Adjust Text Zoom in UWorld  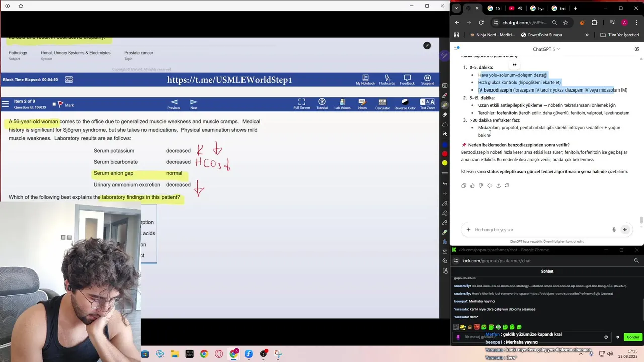(427, 104)
